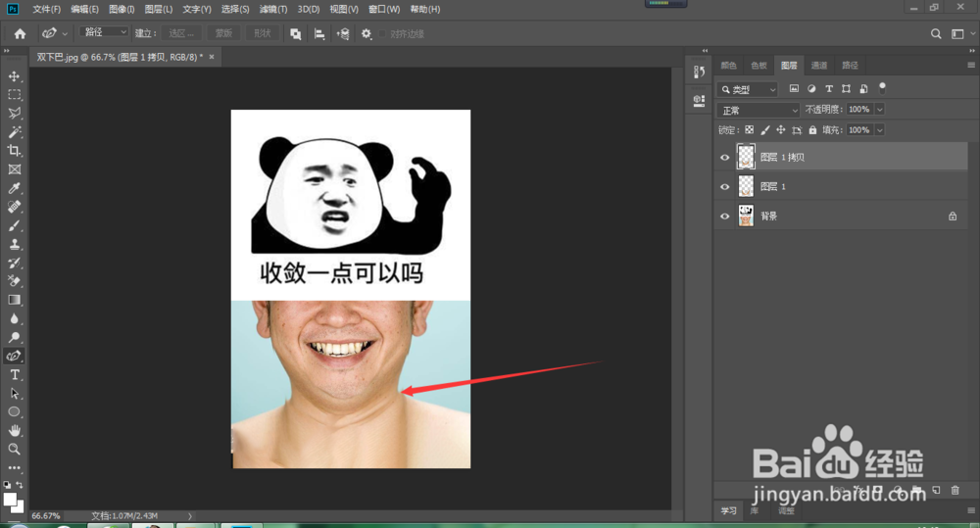
Task: Open the 不透明度 opacity dropdown arrow
Action: (879, 110)
